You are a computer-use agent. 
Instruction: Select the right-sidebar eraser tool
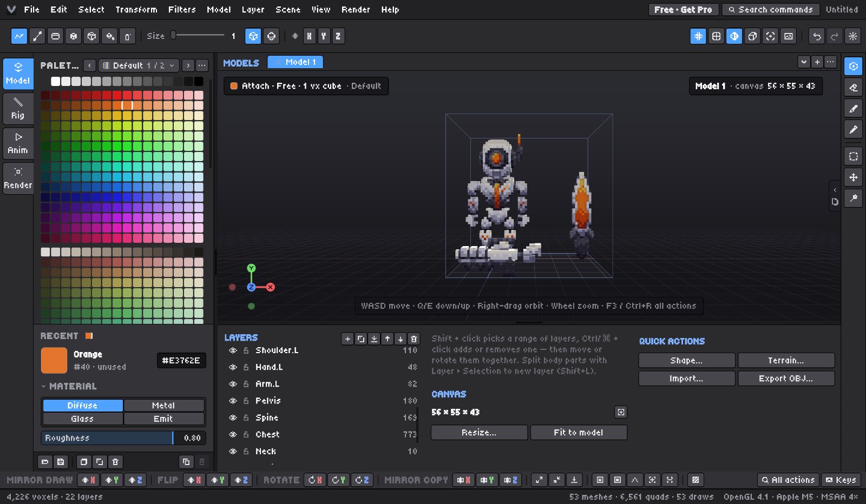point(854,87)
